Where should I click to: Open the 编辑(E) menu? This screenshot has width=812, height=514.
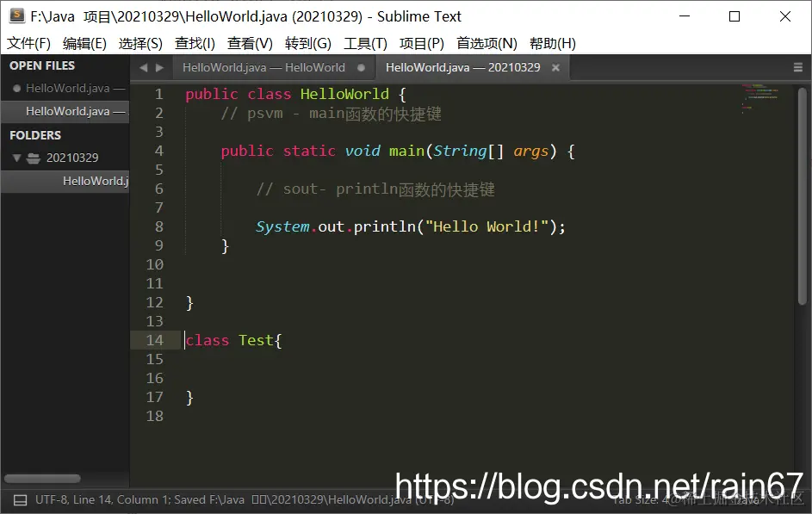click(x=84, y=44)
